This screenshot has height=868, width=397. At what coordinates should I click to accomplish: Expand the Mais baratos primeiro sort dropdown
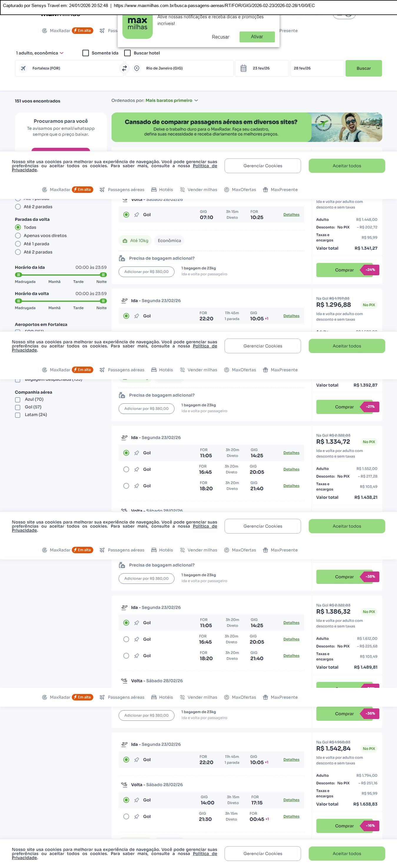coord(172,100)
